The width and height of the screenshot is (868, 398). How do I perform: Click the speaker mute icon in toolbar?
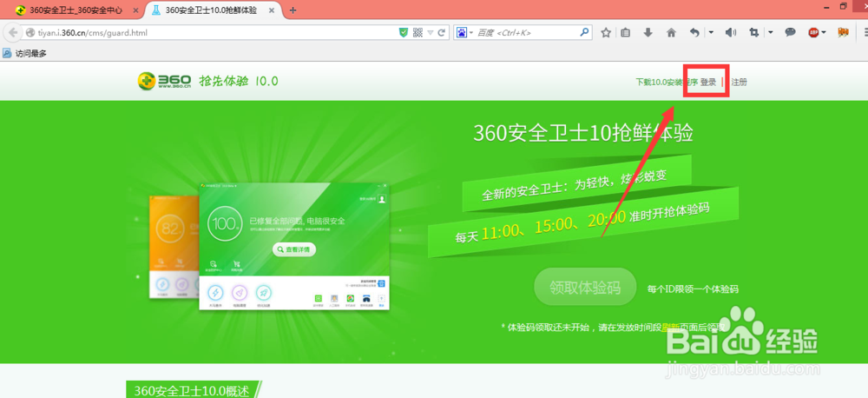[x=731, y=33]
